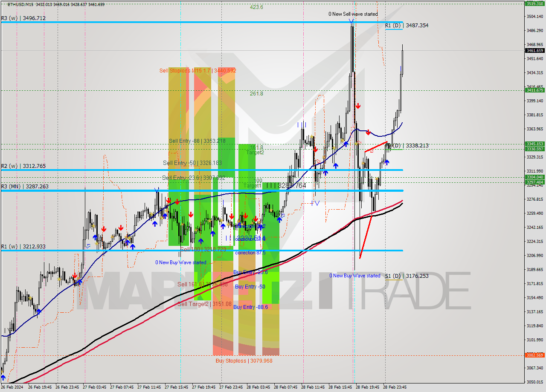Click 3206.990 on the price axis
This screenshot has width=546, height=392.
pos(534,256)
